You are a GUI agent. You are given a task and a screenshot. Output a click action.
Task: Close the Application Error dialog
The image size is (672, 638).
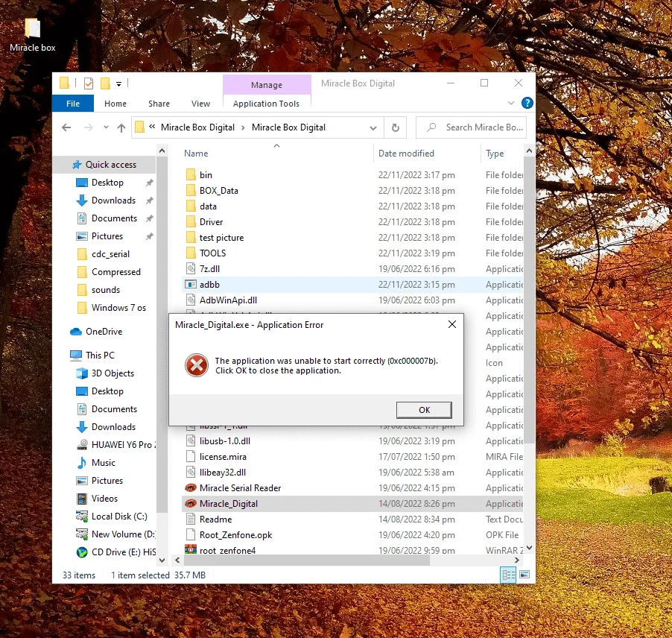coord(451,324)
